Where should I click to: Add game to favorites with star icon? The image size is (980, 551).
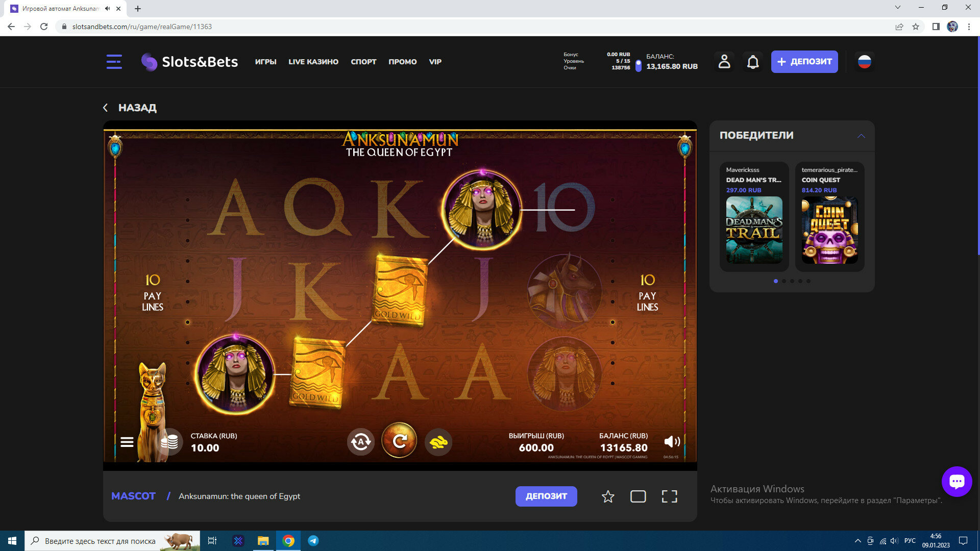coord(607,496)
